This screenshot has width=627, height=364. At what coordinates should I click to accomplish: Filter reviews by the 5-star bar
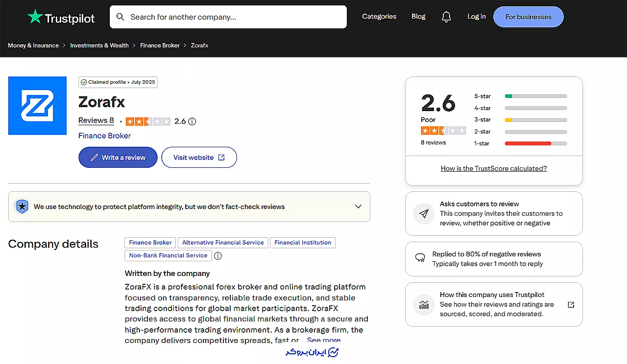(536, 96)
